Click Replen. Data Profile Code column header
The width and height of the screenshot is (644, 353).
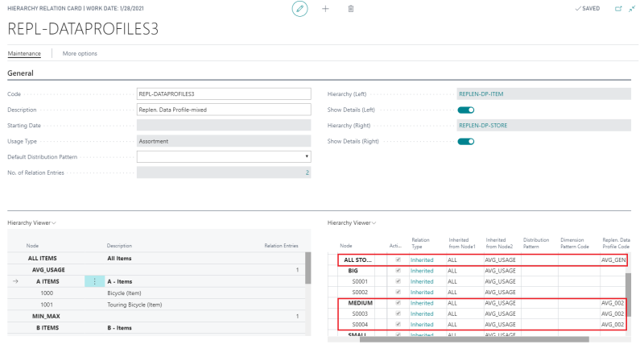pos(616,243)
